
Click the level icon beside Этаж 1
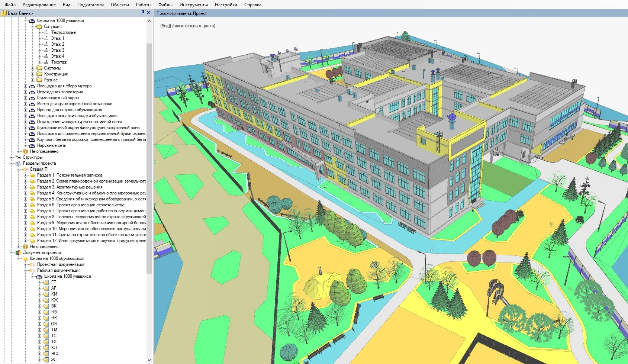click(46, 38)
